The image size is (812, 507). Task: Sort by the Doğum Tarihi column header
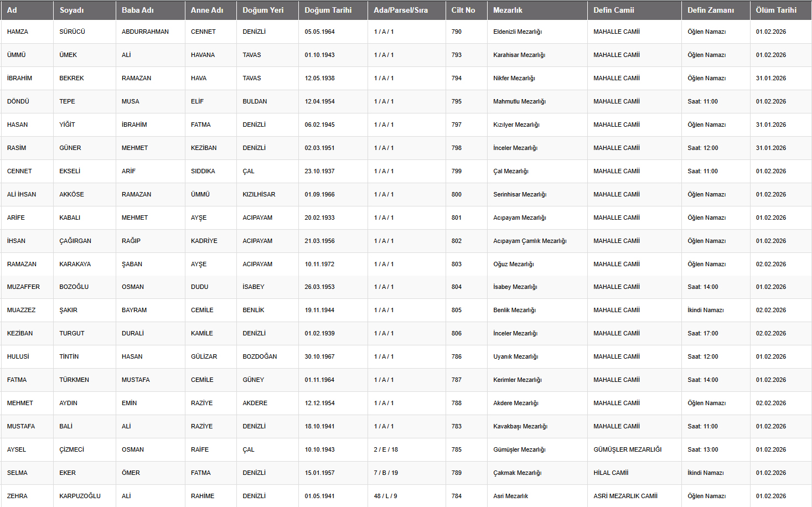[x=328, y=10]
